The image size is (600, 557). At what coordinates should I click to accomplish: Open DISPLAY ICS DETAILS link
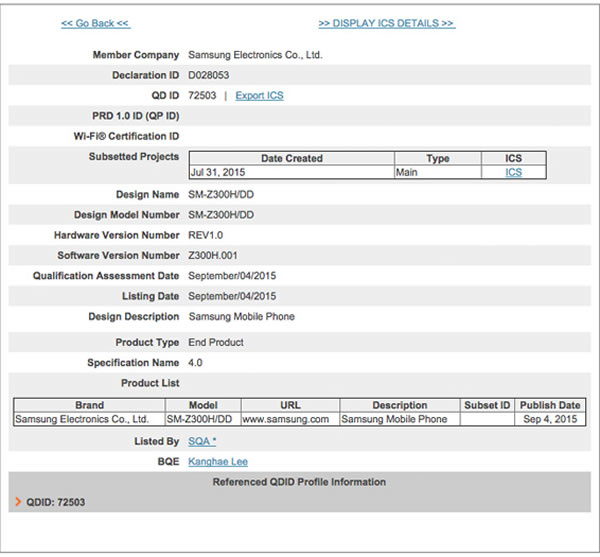387,23
